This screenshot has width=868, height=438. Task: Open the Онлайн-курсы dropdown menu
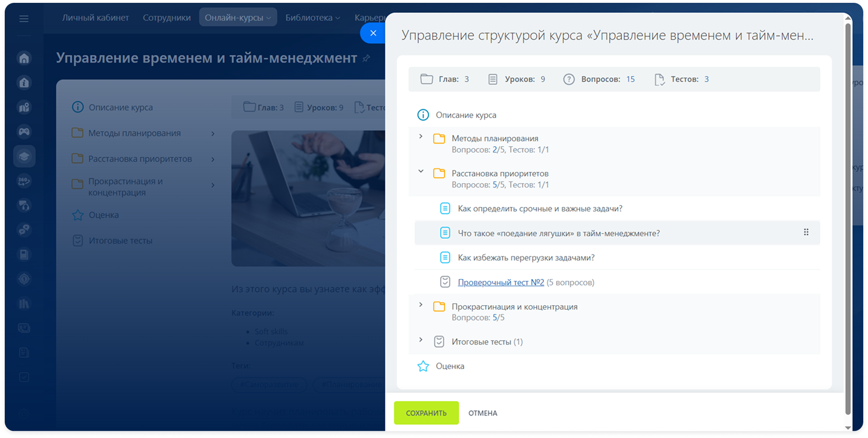[238, 18]
